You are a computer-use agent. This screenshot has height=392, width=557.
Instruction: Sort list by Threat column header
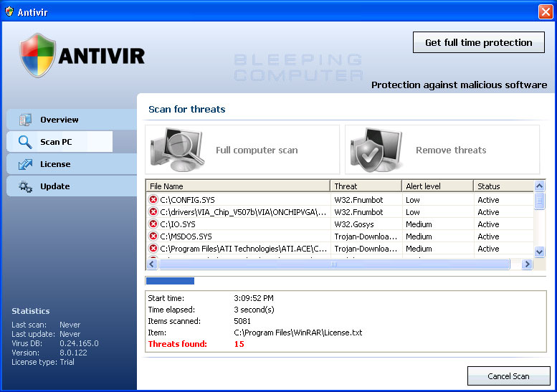366,186
